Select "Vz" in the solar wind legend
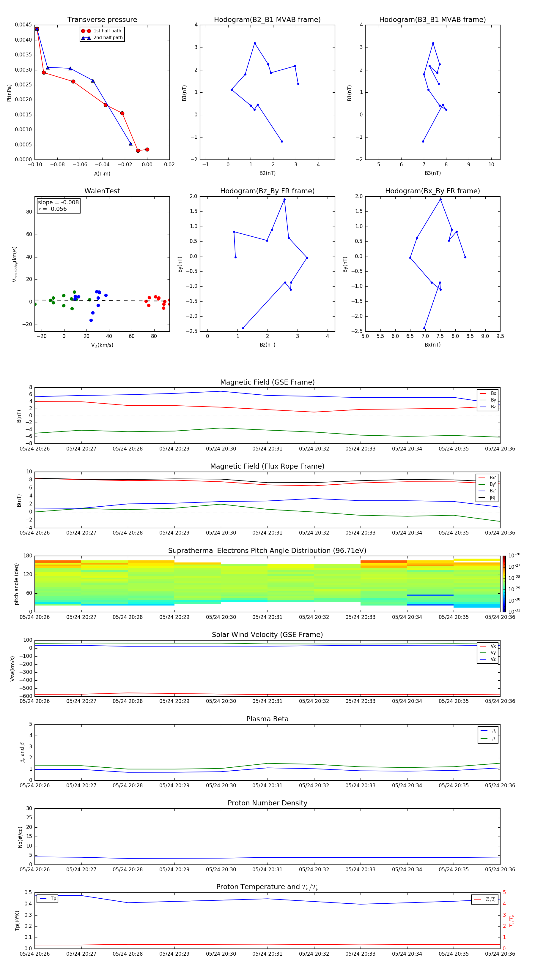The image size is (535, 980). pos(488,659)
